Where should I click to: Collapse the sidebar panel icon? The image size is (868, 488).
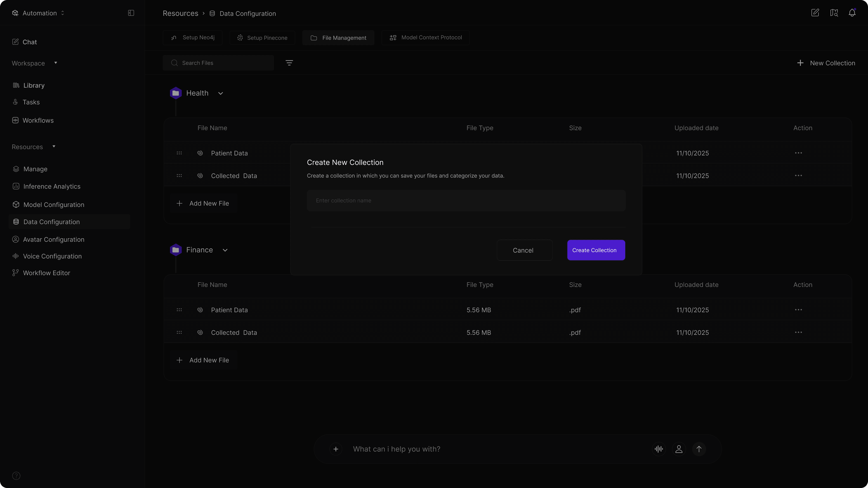point(131,13)
